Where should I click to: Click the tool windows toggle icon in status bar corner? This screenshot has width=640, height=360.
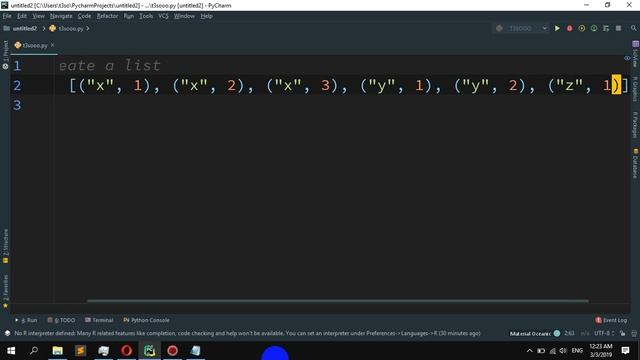pyautogui.click(x=7, y=333)
